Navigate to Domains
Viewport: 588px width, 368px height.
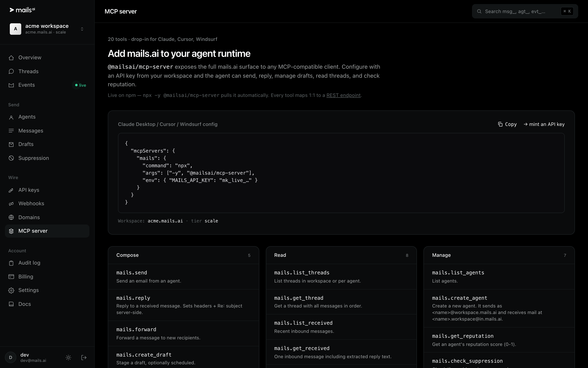47,217
